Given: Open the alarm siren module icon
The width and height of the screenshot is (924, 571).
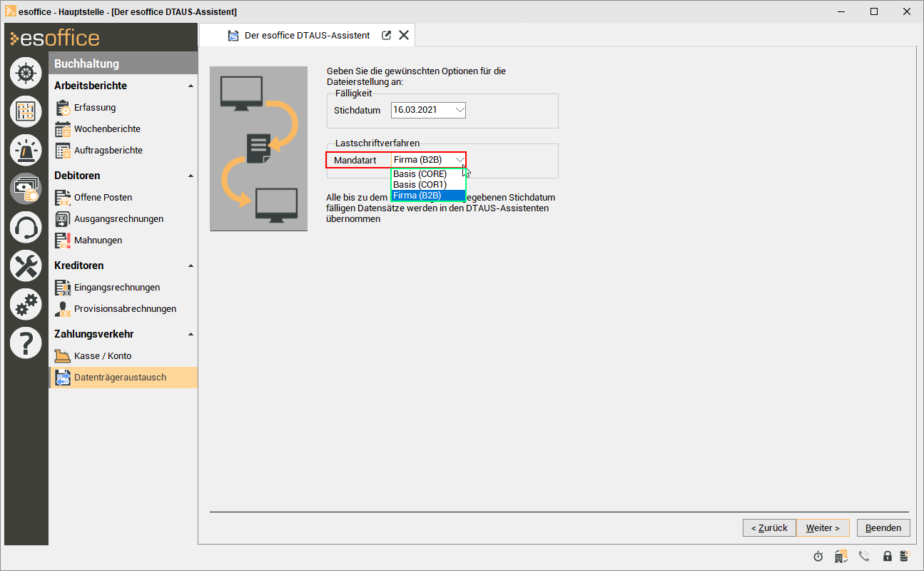Looking at the screenshot, I should point(26,150).
